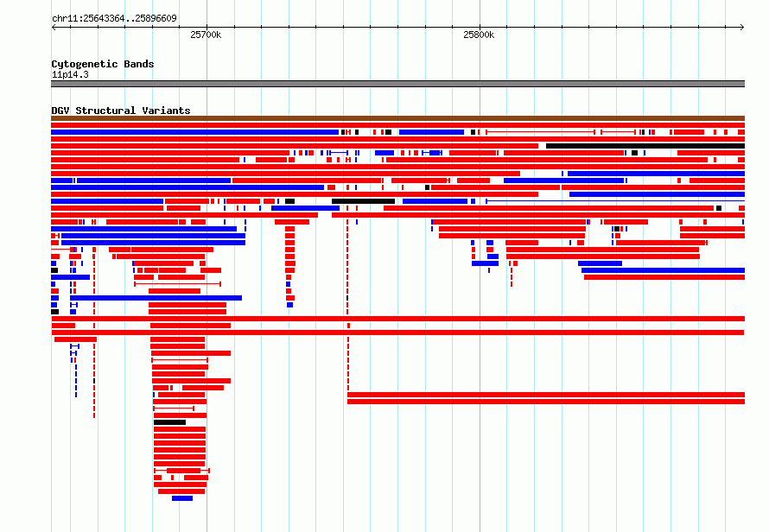Select the DGV Structural Variants track title
The width and height of the screenshot is (769, 532).
pos(121,111)
